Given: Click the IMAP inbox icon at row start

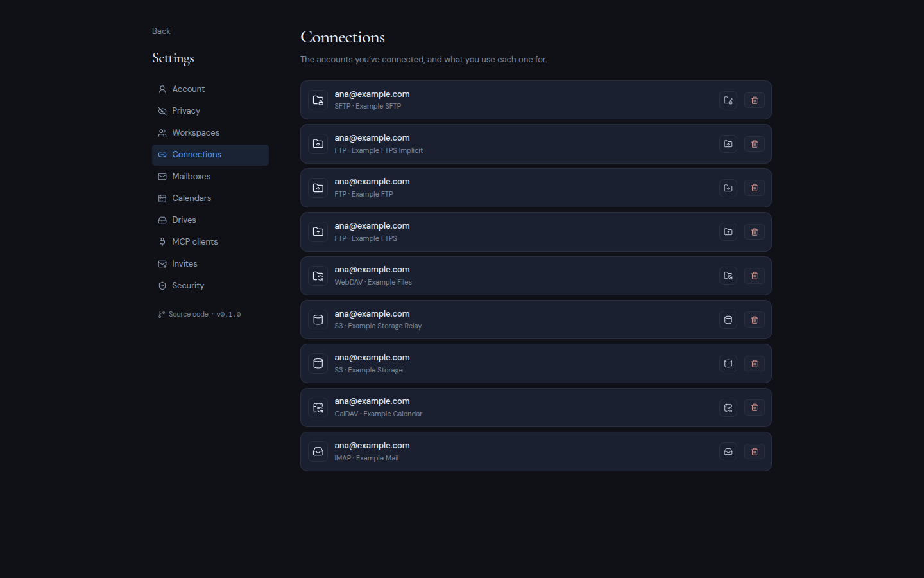Looking at the screenshot, I should pyautogui.click(x=318, y=451).
